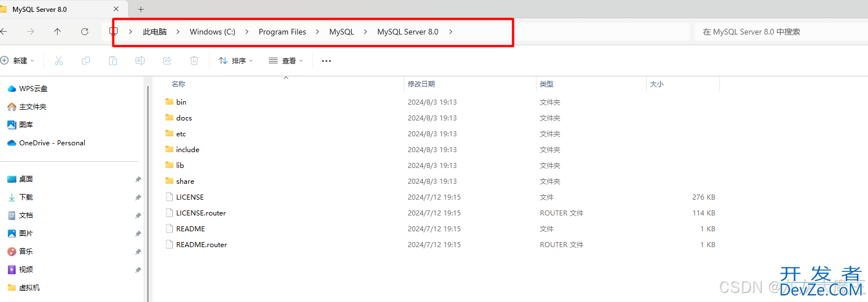Expand chevron after MySQL Server 8.0 breadcrumb
The width and height of the screenshot is (868, 302).
click(451, 32)
